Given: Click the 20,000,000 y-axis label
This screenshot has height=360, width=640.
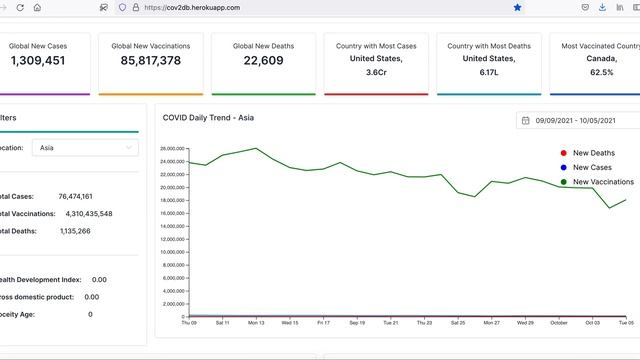Looking at the screenshot, I should [x=173, y=187].
